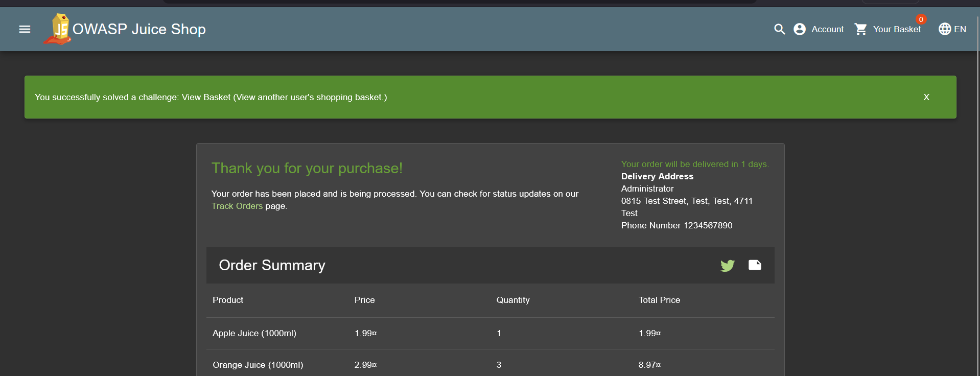Click the shopping cart icon
This screenshot has height=376, width=980.
point(861,29)
